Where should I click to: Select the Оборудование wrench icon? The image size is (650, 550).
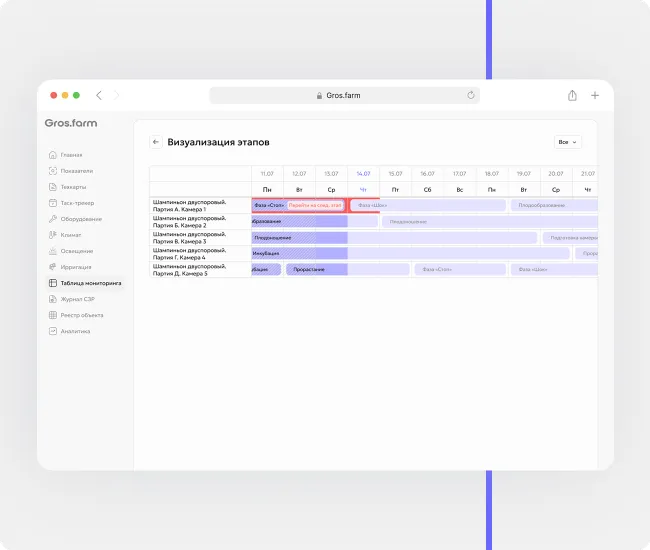[52, 219]
